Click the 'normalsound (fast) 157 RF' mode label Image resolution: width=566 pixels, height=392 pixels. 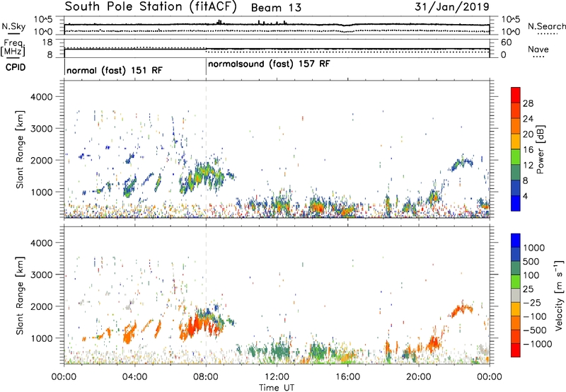pyautogui.click(x=269, y=64)
